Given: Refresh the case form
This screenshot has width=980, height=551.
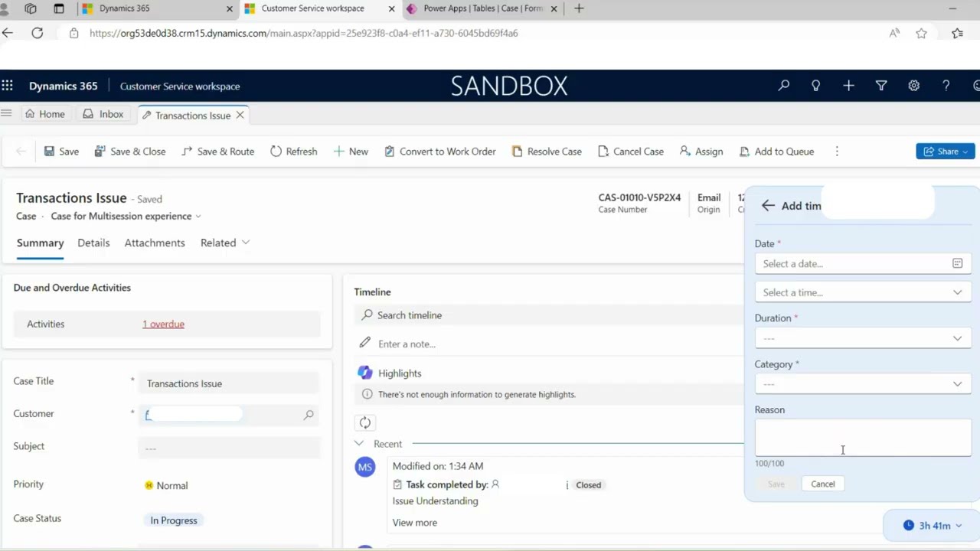Looking at the screenshot, I should coord(293,152).
